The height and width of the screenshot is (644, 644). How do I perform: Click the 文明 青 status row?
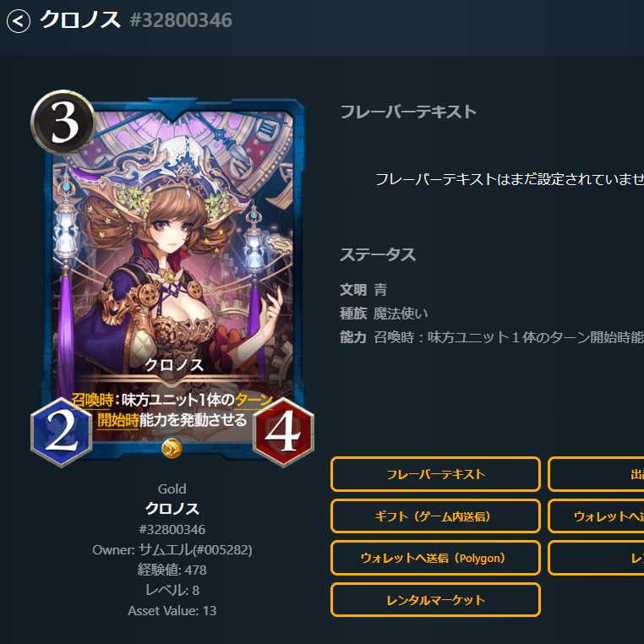pos(363,290)
